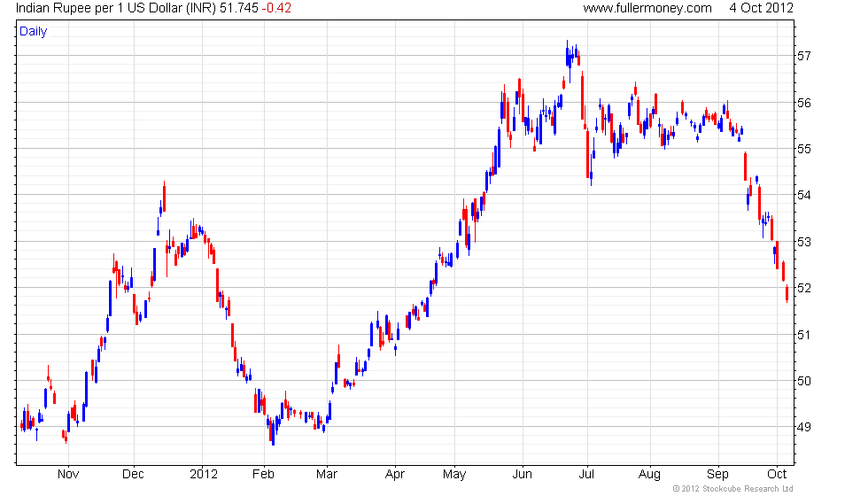Image resolution: width=868 pixels, height=496 pixels.
Task: Click the 49 price axis label
Action: 804,427
